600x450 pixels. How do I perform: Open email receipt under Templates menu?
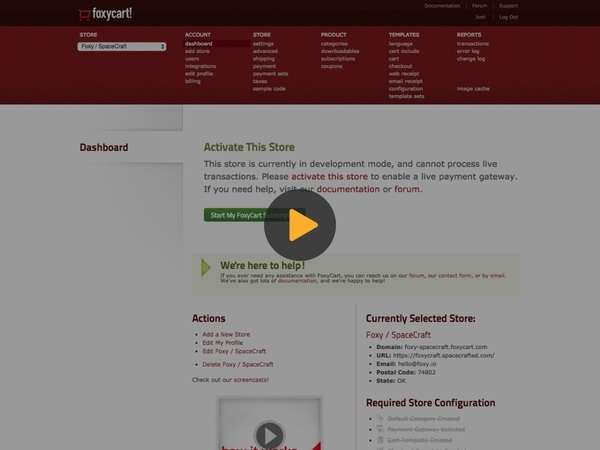point(406,81)
